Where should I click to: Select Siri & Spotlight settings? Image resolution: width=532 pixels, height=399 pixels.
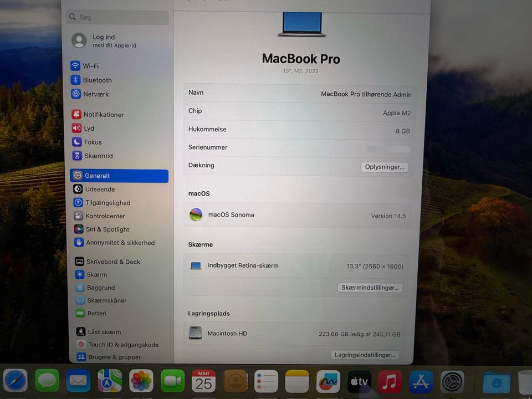coord(102,229)
